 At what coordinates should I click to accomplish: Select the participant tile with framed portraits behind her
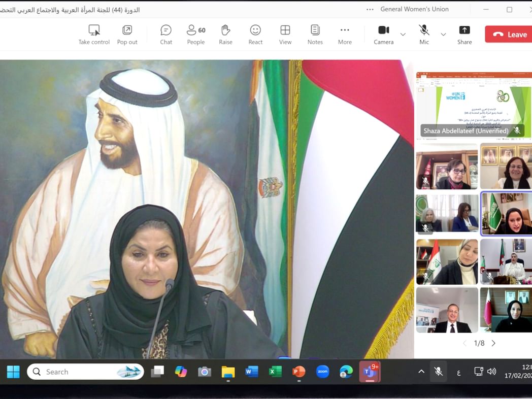pyautogui.click(x=506, y=167)
